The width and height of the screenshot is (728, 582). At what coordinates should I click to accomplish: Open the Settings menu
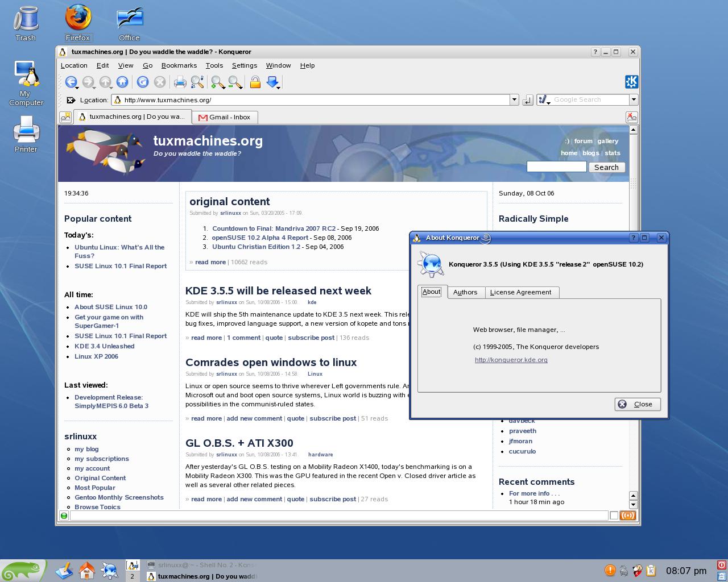(x=245, y=65)
